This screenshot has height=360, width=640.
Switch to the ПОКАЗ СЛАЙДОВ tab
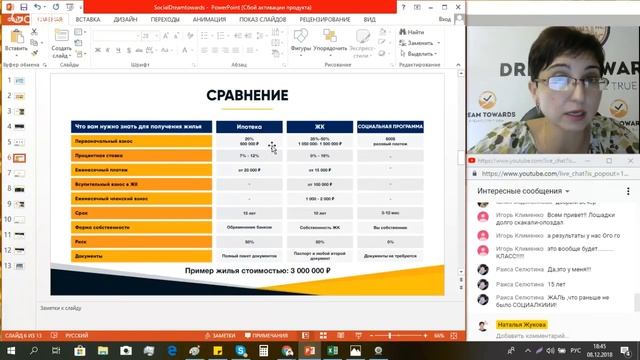[262, 19]
